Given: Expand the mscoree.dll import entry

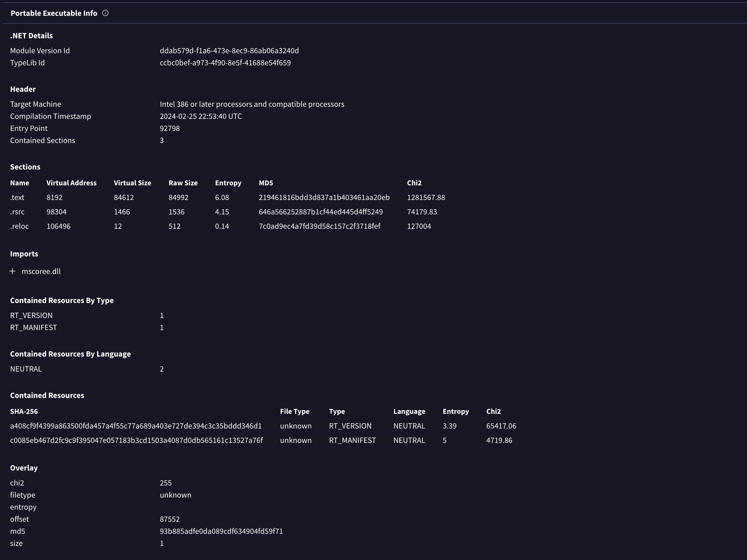Looking at the screenshot, I should (12, 271).
